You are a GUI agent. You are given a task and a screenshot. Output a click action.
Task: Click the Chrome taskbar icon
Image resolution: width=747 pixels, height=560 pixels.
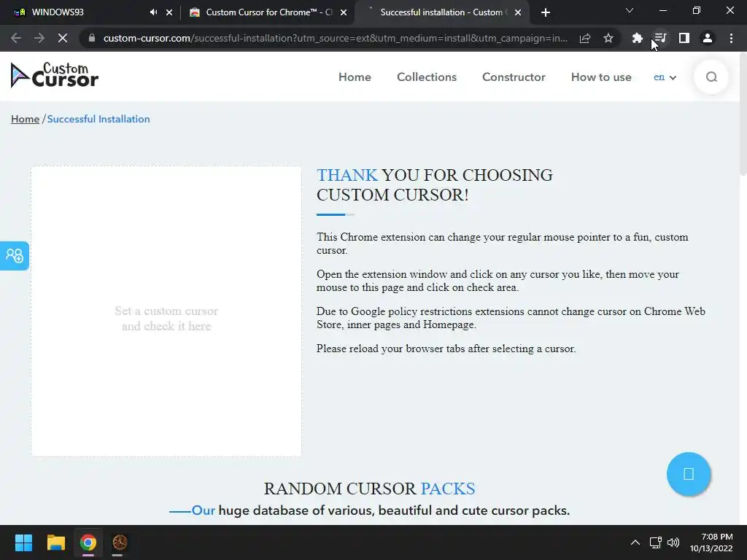(x=88, y=542)
